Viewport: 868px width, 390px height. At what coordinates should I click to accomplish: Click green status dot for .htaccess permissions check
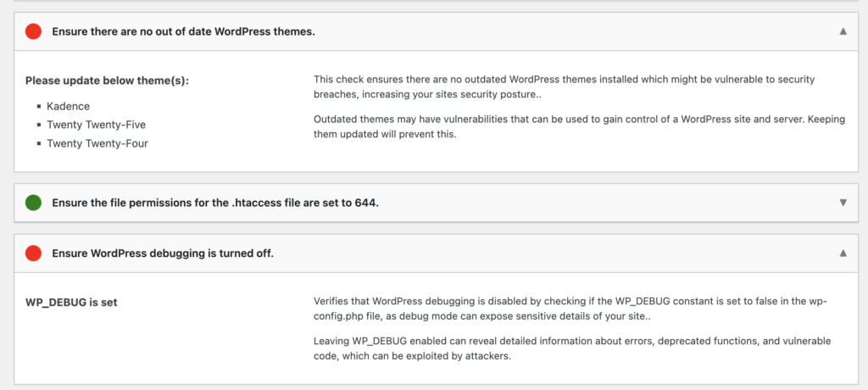tap(34, 203)
